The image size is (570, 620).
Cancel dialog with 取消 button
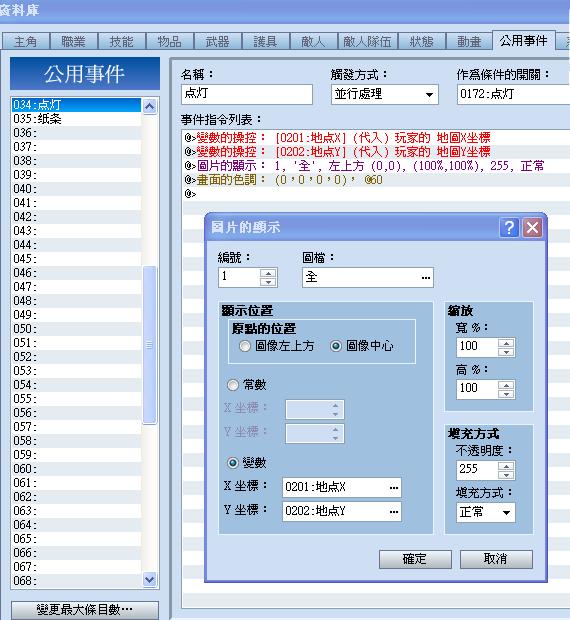tap(496, 559)
